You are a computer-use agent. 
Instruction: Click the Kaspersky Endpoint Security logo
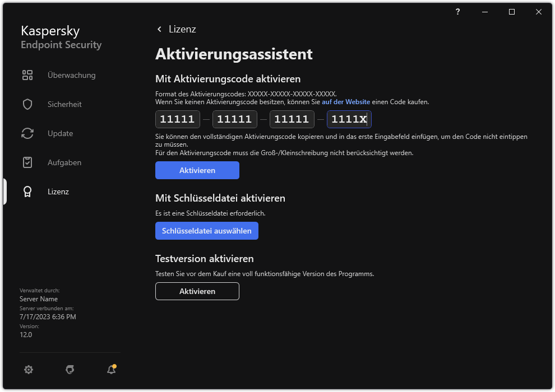click(x=61, y=36)
